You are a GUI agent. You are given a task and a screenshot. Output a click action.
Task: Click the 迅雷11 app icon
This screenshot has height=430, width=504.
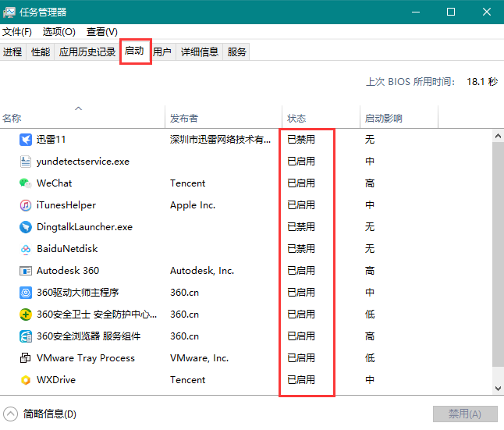(26, 140)
